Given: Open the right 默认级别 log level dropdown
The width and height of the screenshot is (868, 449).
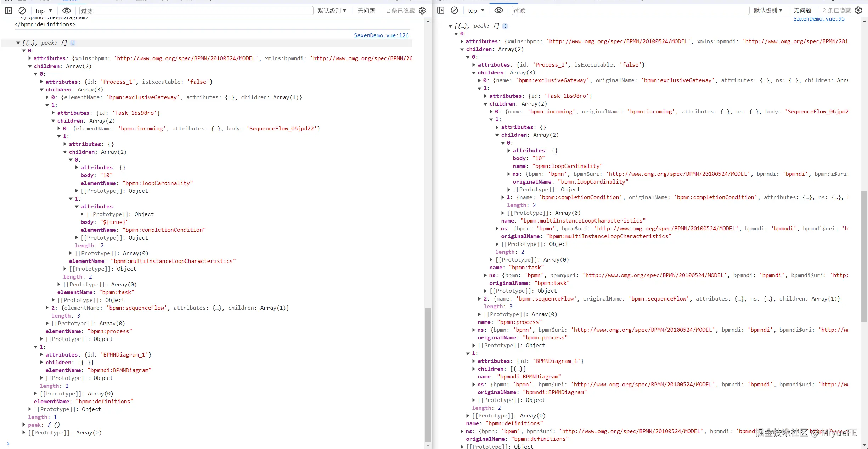Looking at the screenshot, I should point(768,11).
